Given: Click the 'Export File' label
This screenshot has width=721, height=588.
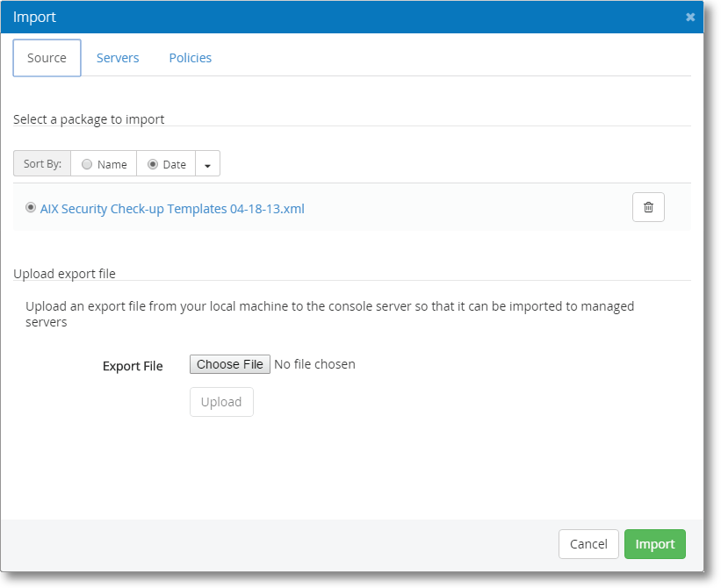Looking at the screenshot, I should (133, 366).
